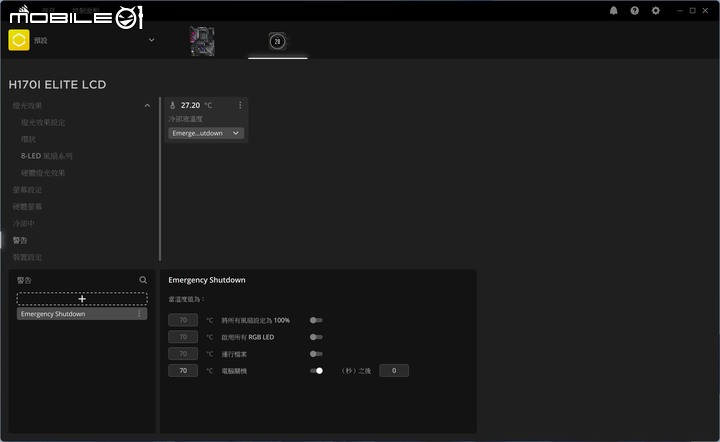Click the yellow profile hexagon icon

point(19,40)
